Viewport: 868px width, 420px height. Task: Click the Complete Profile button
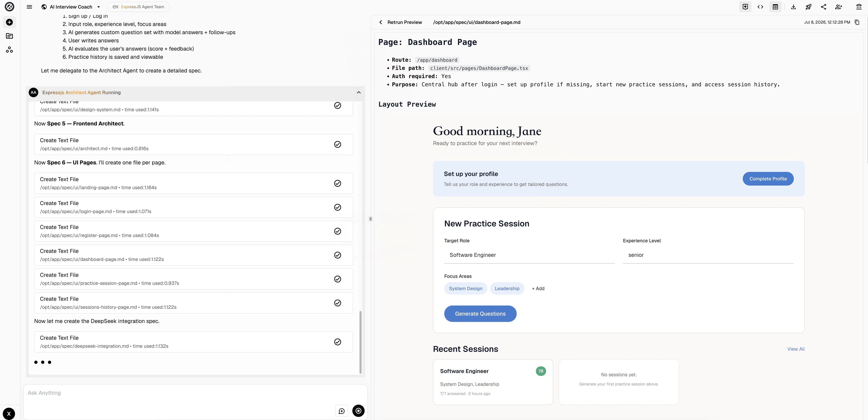(x=768, y=179)
